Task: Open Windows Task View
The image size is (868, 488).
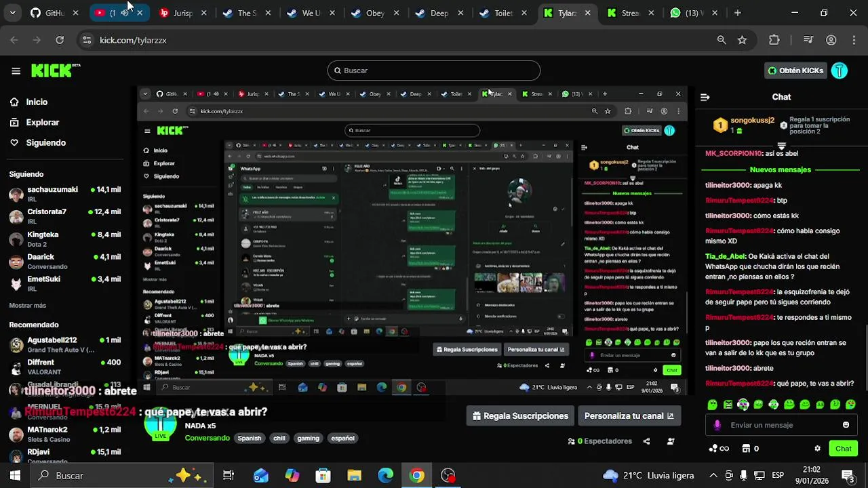Action: pyautogui.click(x=229, y=476)
